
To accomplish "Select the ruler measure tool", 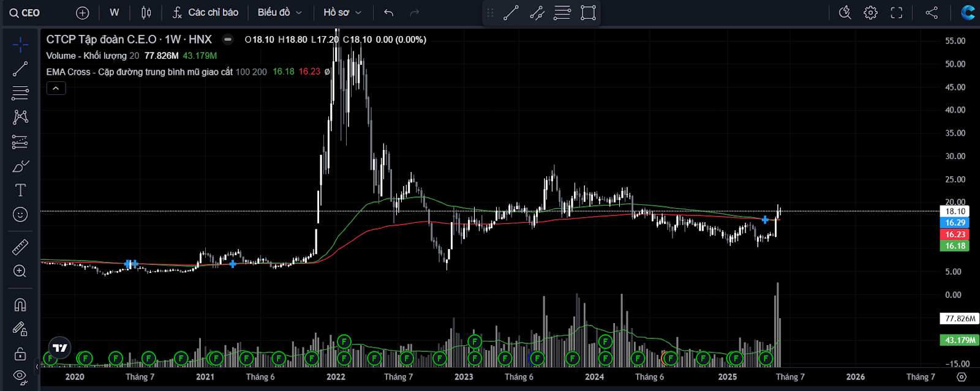I will [20, 247].
